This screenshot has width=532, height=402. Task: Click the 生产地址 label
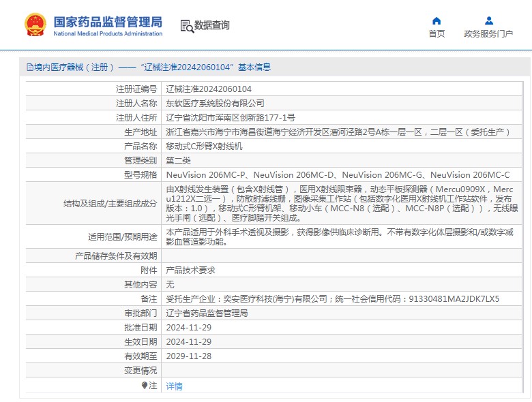pyautogui.click(x=141, y=132)
